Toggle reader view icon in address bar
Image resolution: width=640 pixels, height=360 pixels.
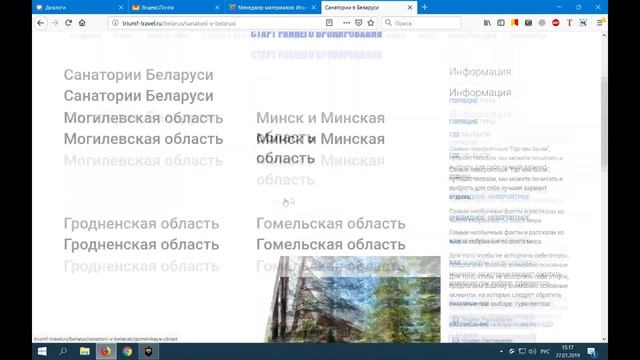point(329,23)
